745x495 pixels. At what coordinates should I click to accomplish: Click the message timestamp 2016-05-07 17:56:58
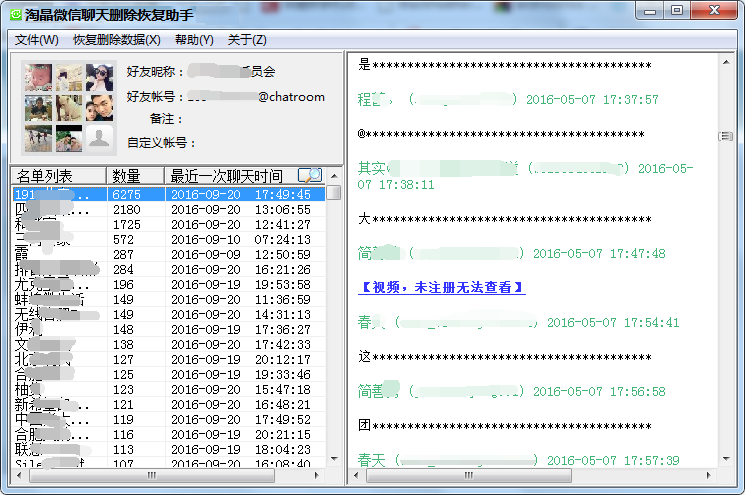tap(599, 391)
